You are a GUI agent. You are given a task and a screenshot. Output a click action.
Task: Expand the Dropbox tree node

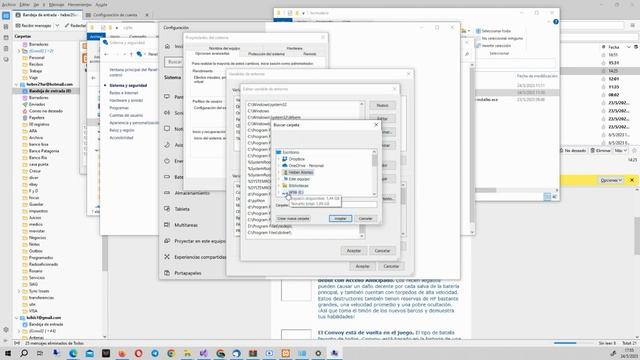tap(279, 159)
